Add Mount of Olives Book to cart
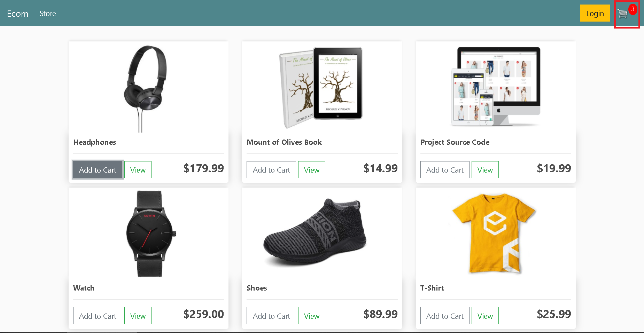 (x=271, y=170)
